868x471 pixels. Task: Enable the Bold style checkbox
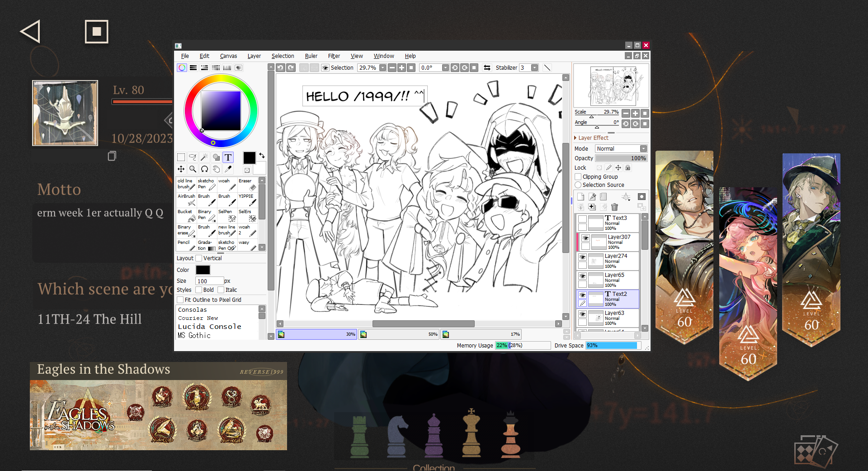(198, 290)
